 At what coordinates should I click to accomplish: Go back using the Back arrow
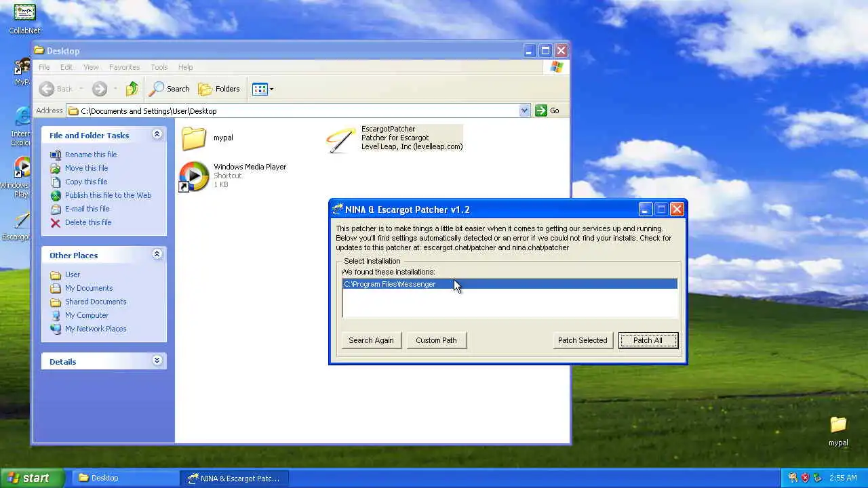(x=56, y=89)
